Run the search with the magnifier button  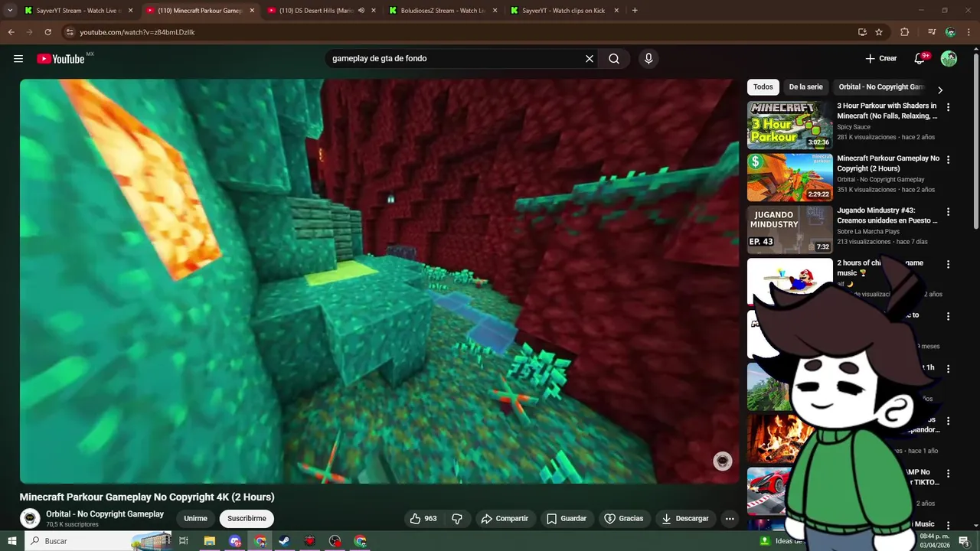point(614,59)
